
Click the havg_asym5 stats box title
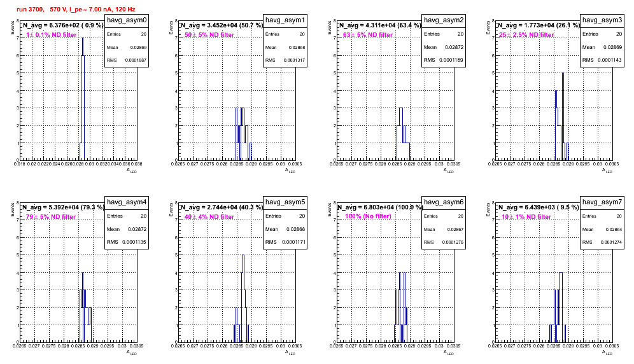point(285,202)
